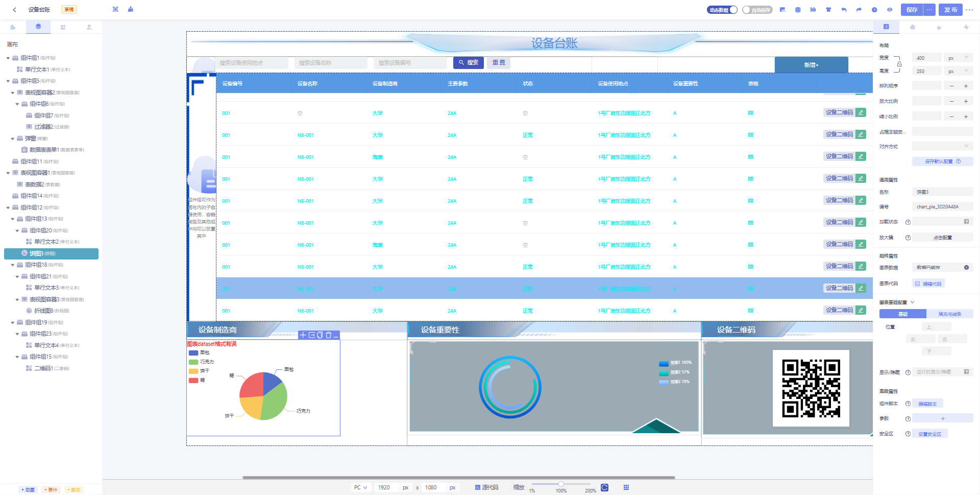Open the code preview image icon in toolbar

[x=782, y=10]
